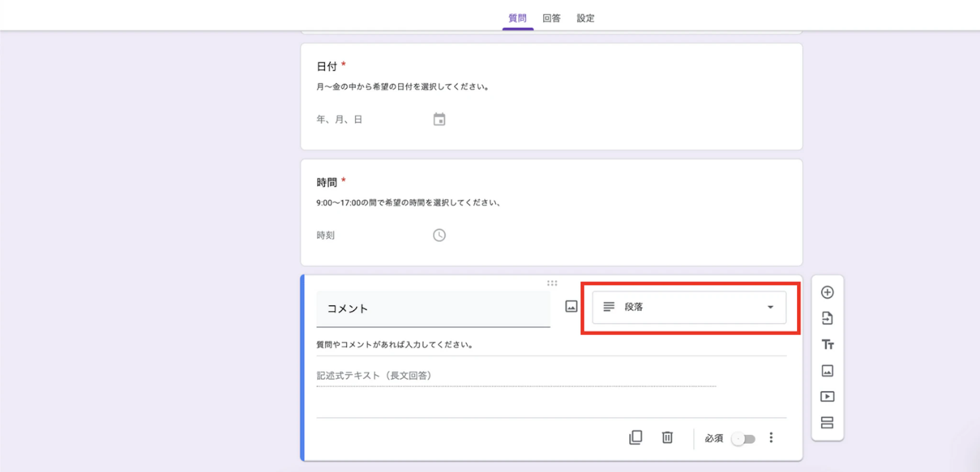Click the add section icon
The width and height of the screenshot is (980, 472).
(x=827, y=423)
